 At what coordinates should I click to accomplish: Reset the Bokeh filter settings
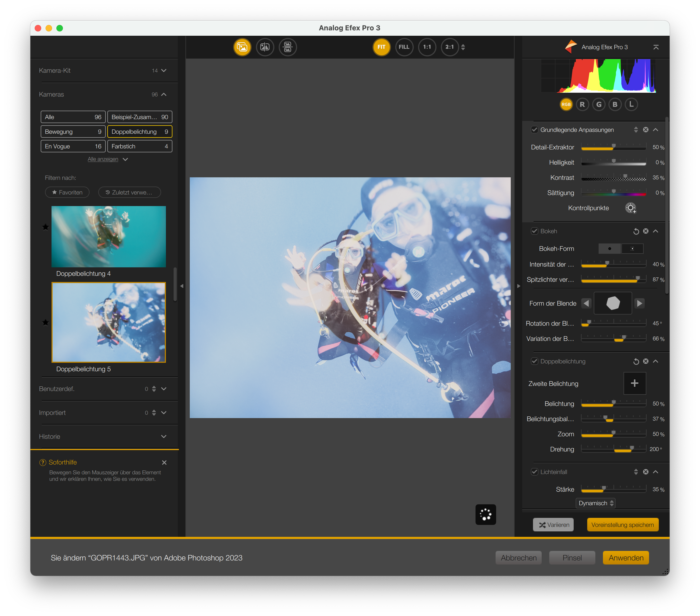(636, 232)
